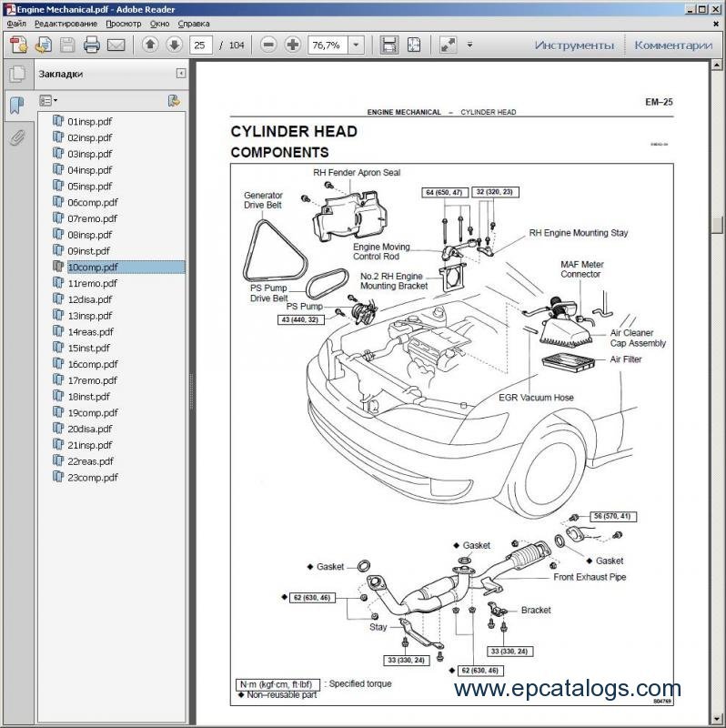Open the bookmarks options dropdown menu

[48, 100]
